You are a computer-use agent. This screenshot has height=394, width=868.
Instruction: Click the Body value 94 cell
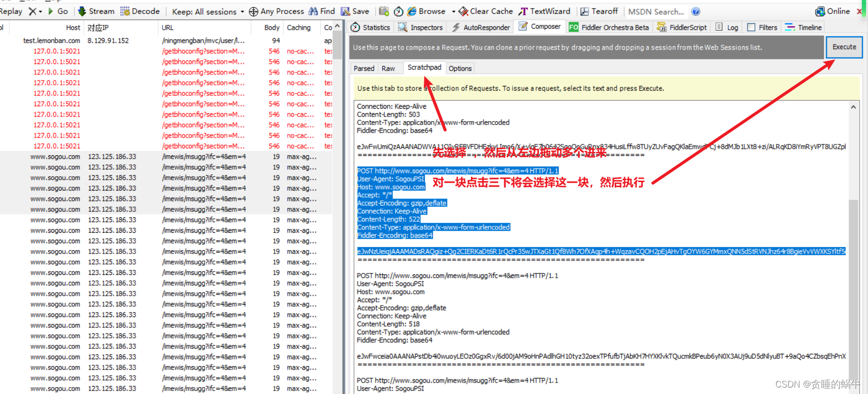tap(276, 41)
